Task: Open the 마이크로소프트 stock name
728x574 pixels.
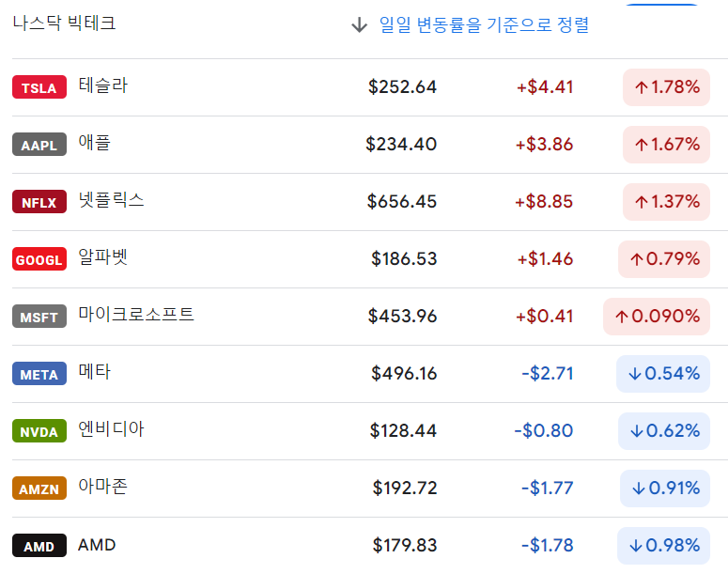Action: (136, 315)
